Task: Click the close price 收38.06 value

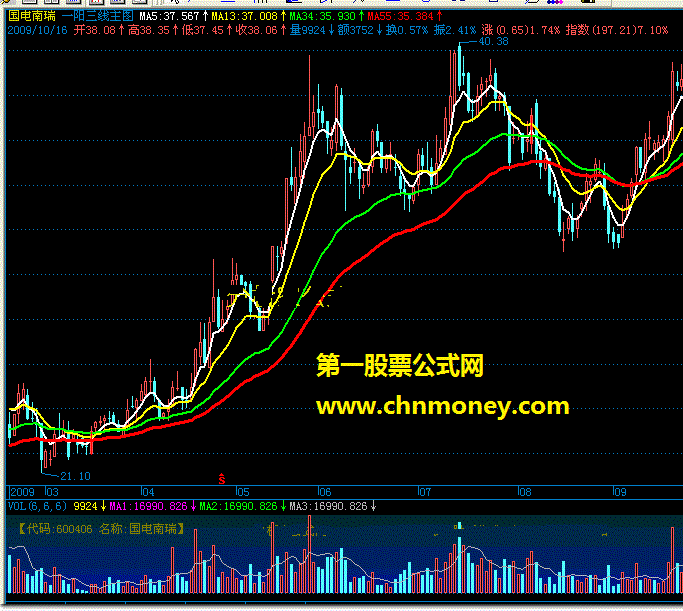Action: (257, 30)
